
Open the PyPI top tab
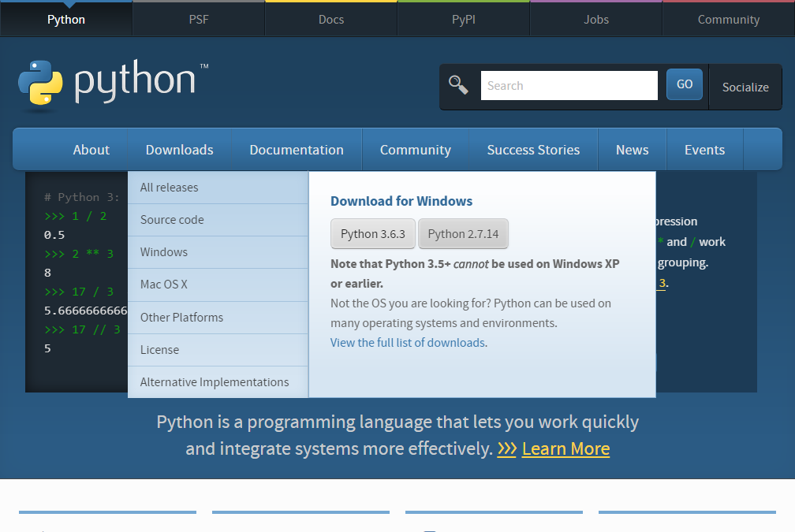pyautogui.click(x=464, y=19)
